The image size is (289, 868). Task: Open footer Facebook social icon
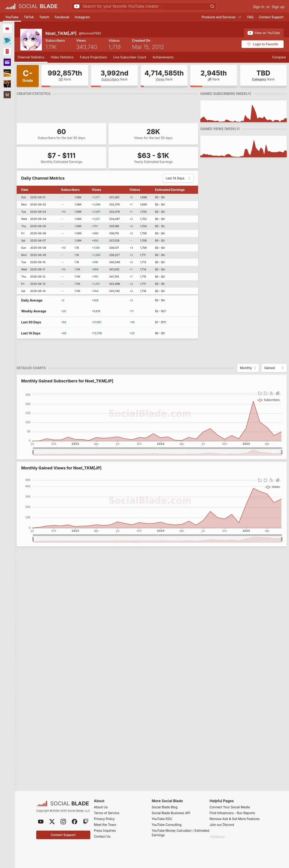74,822
